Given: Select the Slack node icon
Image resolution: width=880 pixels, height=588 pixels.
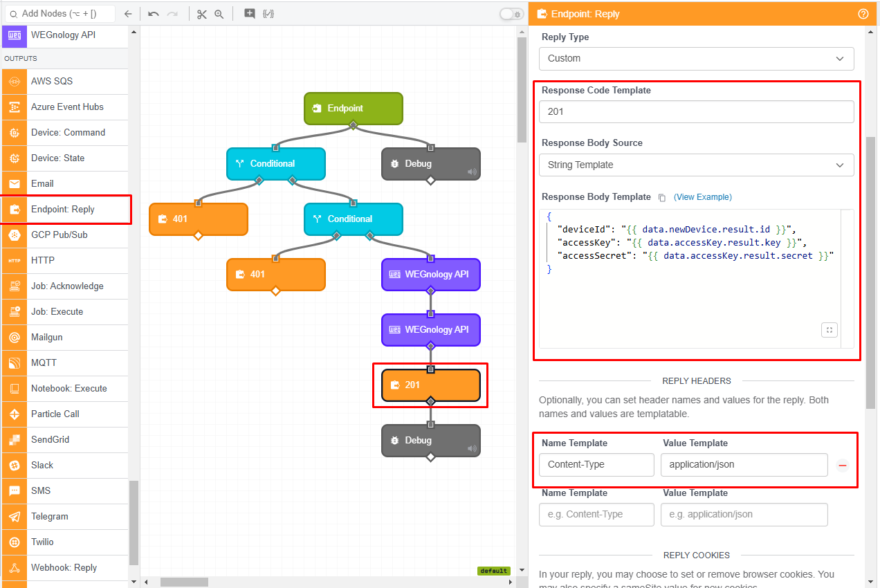Looking at the screenshot, I should [x=15, y=466].
